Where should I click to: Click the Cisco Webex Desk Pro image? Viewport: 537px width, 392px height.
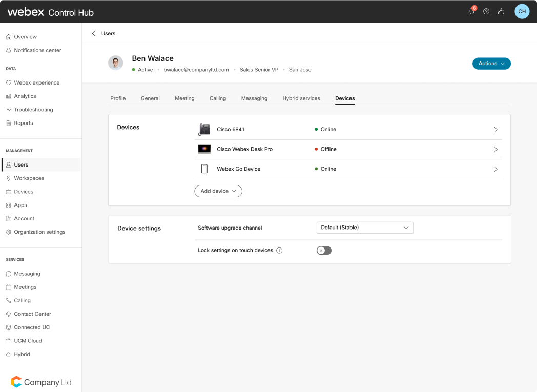(204, 149)
